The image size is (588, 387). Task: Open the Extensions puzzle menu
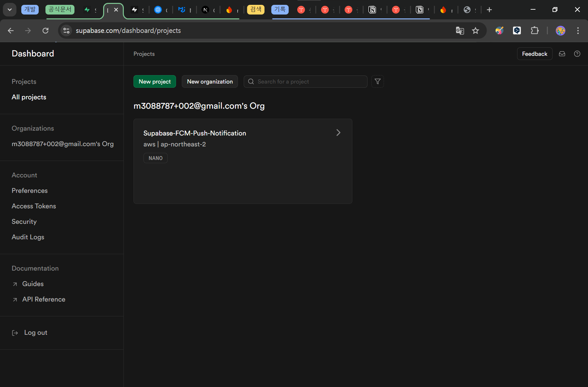coord(534,31)
